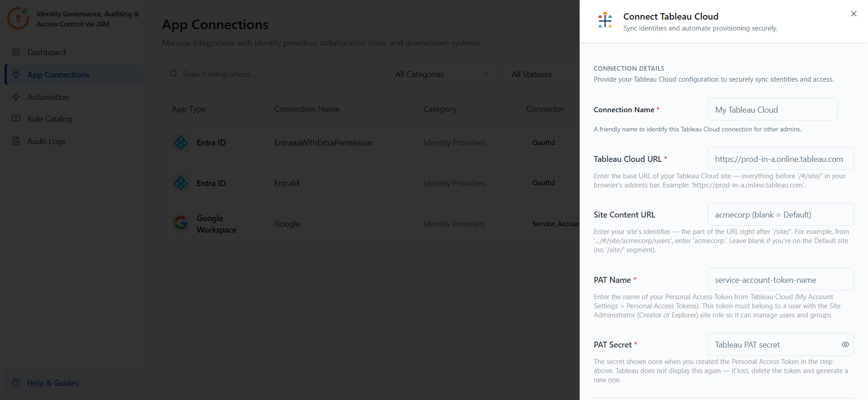Click Identity Providers in Google row

[x=454, y=223]
